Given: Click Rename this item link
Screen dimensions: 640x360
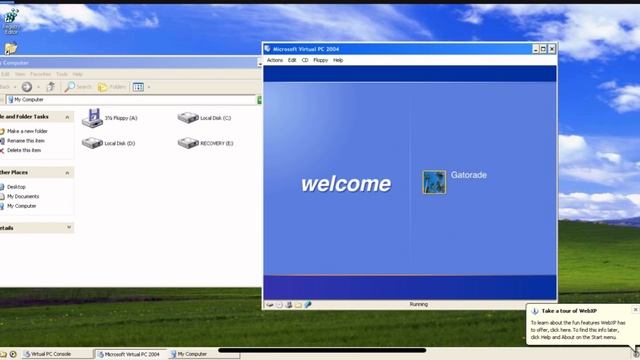Looking at the screenshot, I should pyautogui.click(x=26, y=141).
